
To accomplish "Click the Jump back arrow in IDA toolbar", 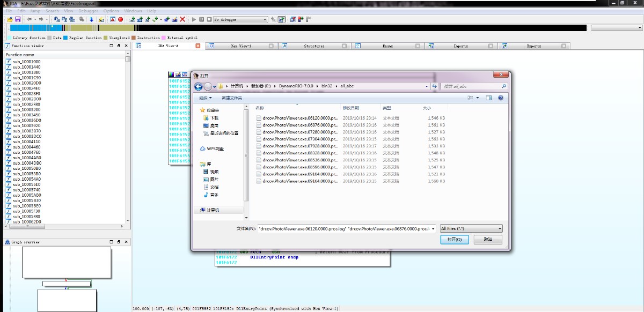I will click(x=29, y=19).
